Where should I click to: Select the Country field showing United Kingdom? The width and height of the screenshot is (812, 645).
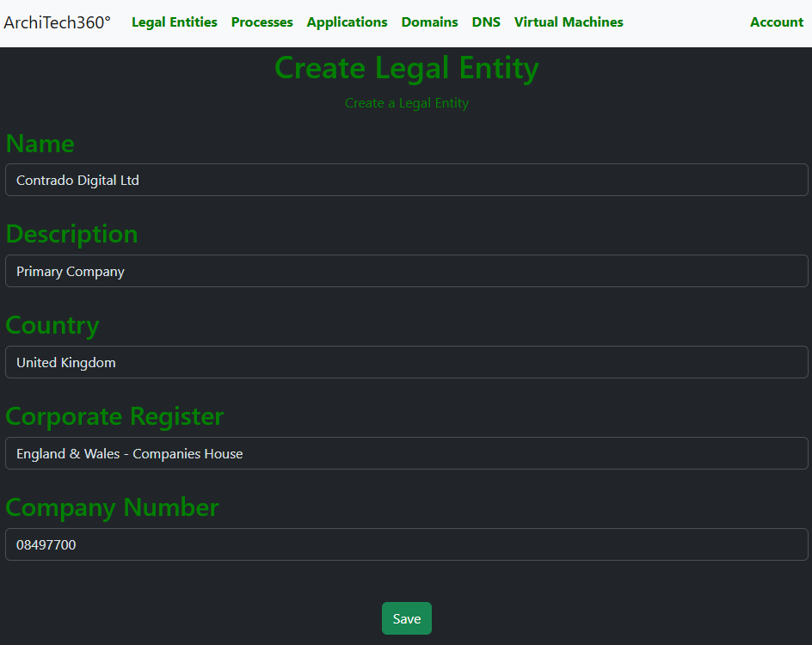[406, 362]
